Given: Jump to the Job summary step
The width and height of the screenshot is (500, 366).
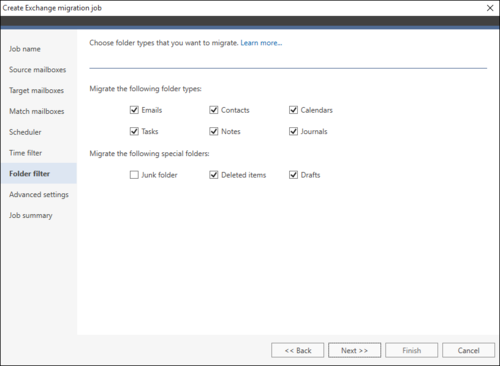Looking at the screenshot, I should point(31,215).
